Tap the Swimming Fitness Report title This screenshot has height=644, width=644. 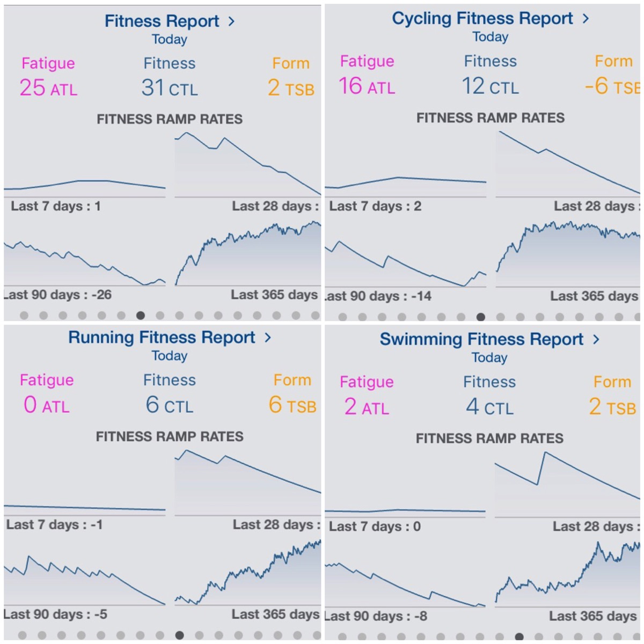point(481,339)
